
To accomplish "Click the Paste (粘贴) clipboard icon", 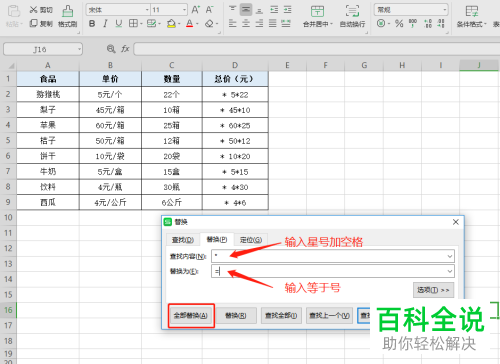I will 14,11.
